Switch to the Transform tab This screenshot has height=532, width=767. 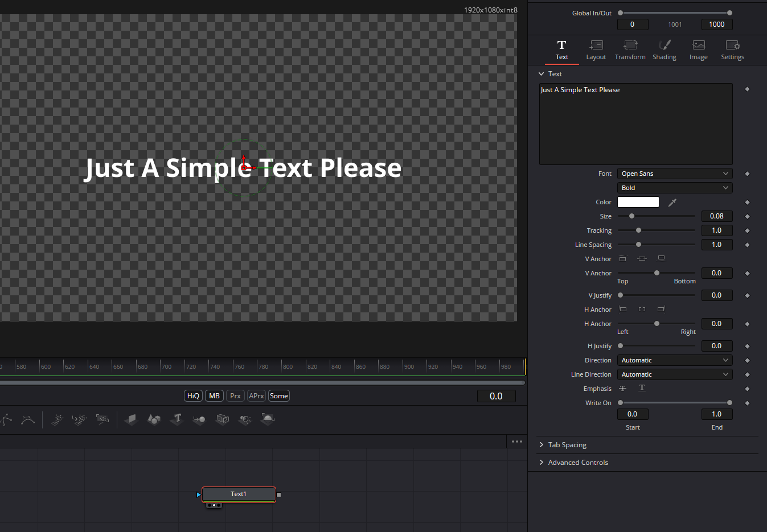[x=630, y=50]
